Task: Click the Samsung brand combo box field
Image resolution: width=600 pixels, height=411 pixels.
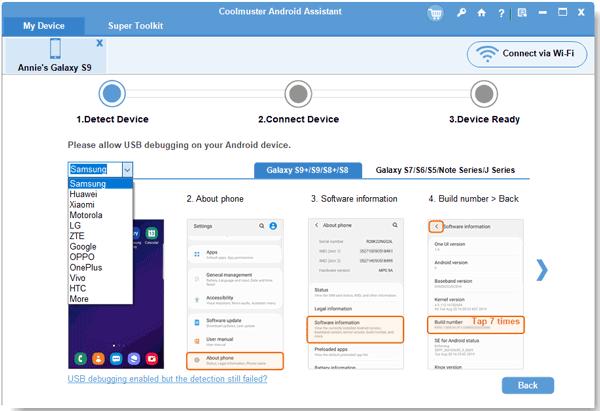Action: click(95, 170)
